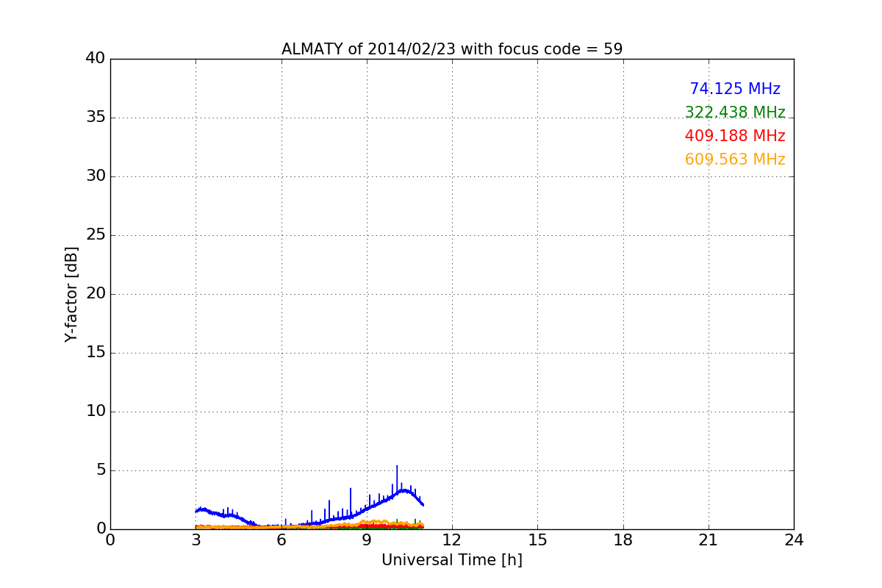This screenshot has height=588, width=882.
Task: Click y-axis tick label 25
Action: [96, 235]
